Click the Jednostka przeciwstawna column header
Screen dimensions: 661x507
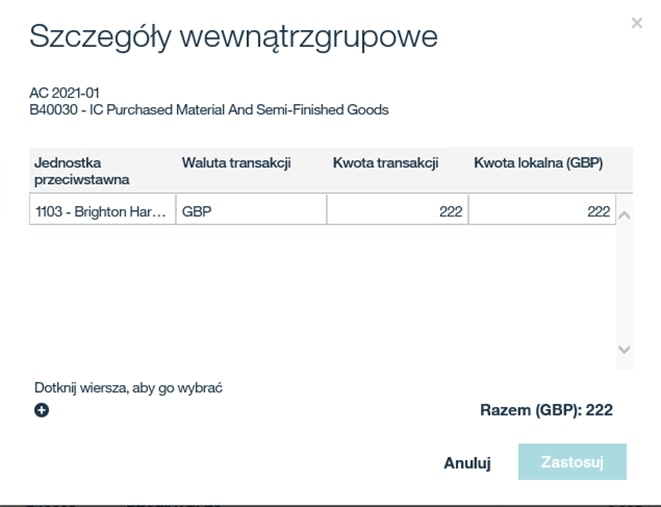83,170
